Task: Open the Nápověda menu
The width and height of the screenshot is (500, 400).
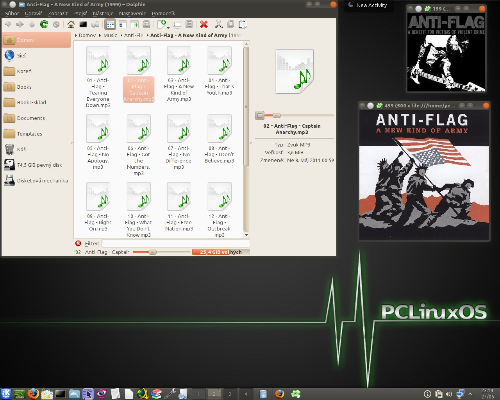Action: pyautogui.click(x=163, y=13)
